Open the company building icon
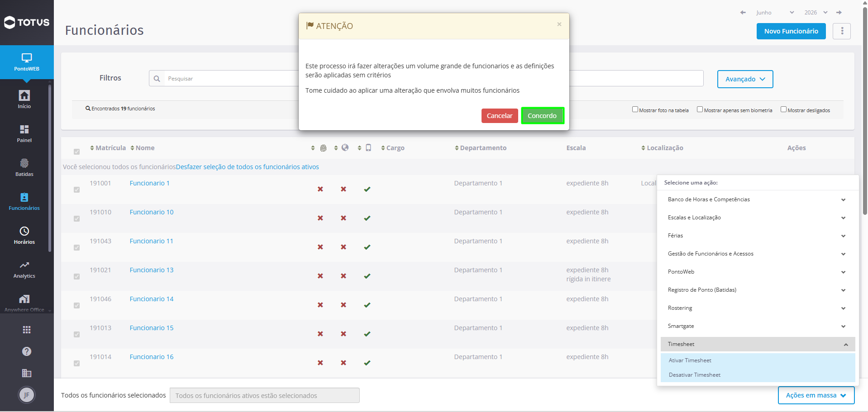The height and width of the screenshot is (412, 868). coord(27,373)
